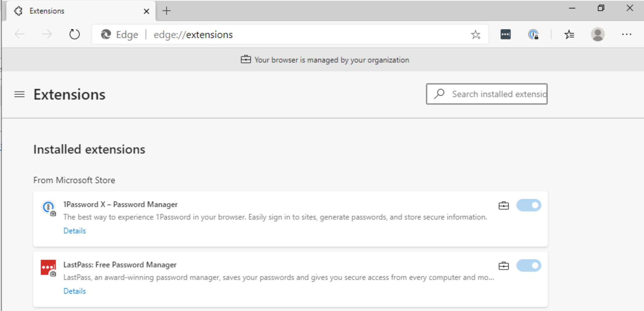Viewport: 644px width, 311px height.
Task: Click the LastPass toolbar extension icon
Action: (x=505, y=34)
